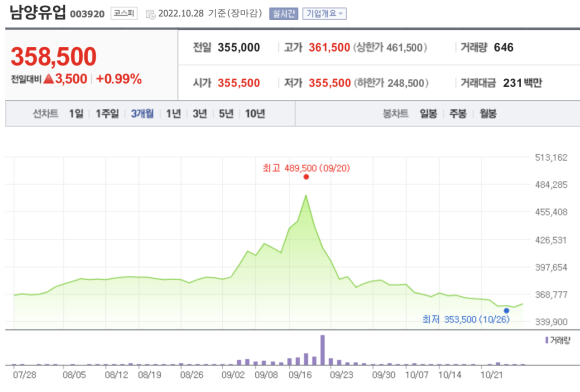The height and width of the screenshot is (392, 580).
Task: Click the red up-triangle change icon
Action: click(x=49, y=79)
